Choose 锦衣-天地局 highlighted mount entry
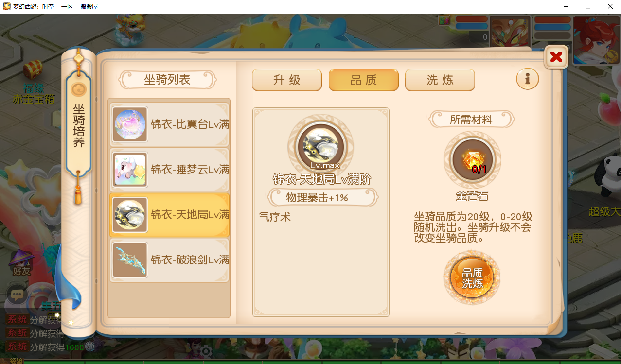Viewport: 621px width, 364px height. pyautogui.click(x=169, y=215)
